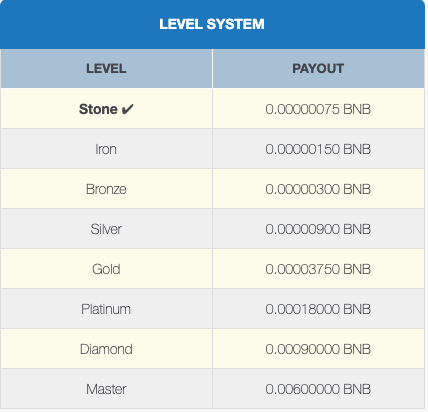
Task: Click the PAYOUT column header
Action: 318,69
